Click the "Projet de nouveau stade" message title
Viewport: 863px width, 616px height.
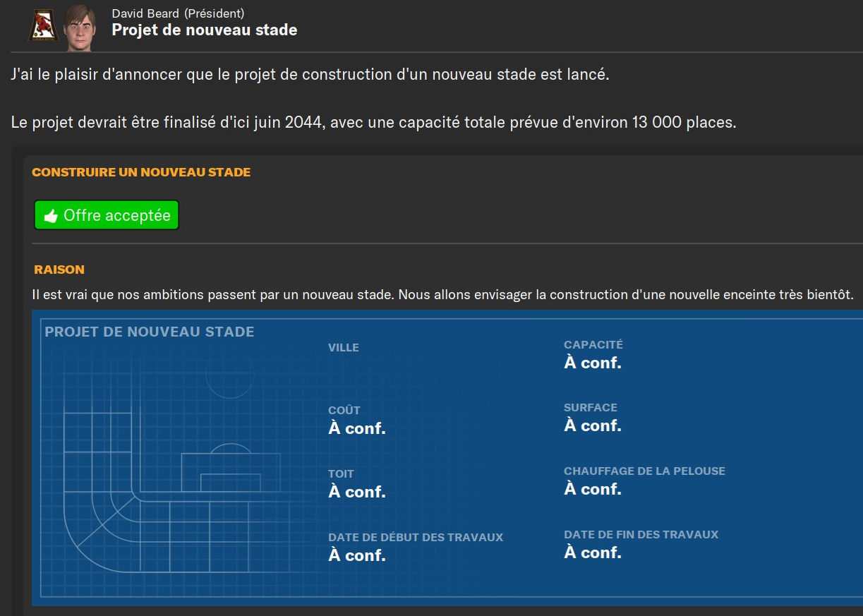pos(204,30)
